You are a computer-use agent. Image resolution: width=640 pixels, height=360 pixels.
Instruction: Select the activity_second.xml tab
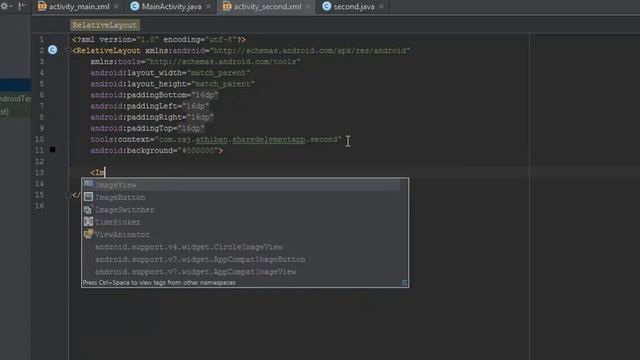click(267, 7)
